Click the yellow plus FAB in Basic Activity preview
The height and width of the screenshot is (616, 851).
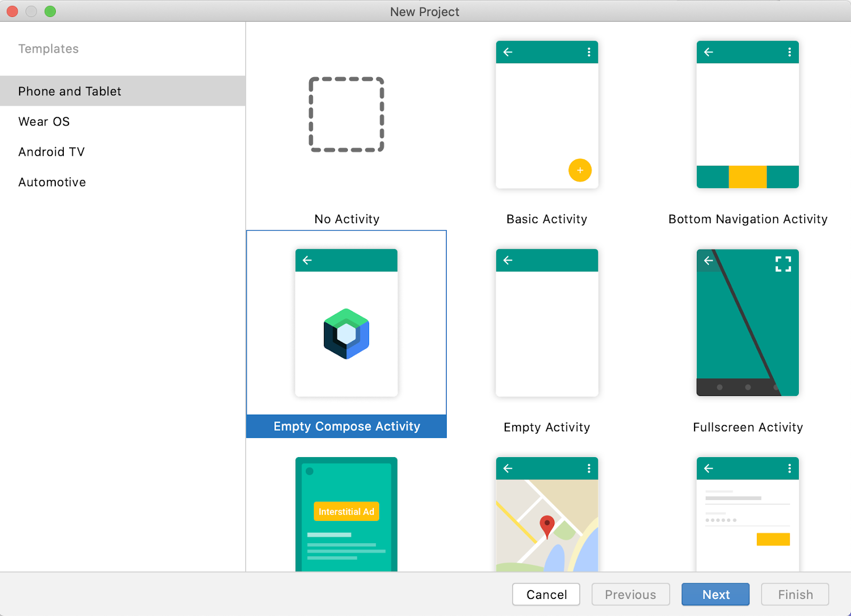click(x=579, y=171)
